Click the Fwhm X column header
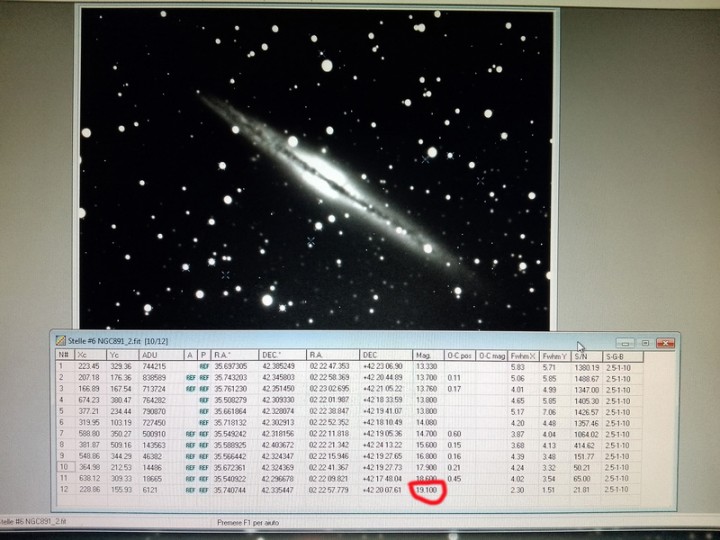The height and width of the screenshot is (540, 720). (x=523, y=355)
